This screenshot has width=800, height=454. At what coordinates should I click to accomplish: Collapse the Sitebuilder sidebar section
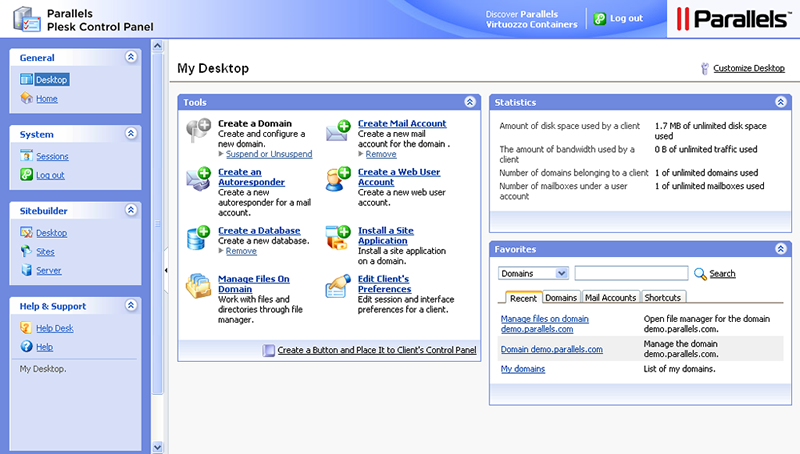tap(131, 210)
